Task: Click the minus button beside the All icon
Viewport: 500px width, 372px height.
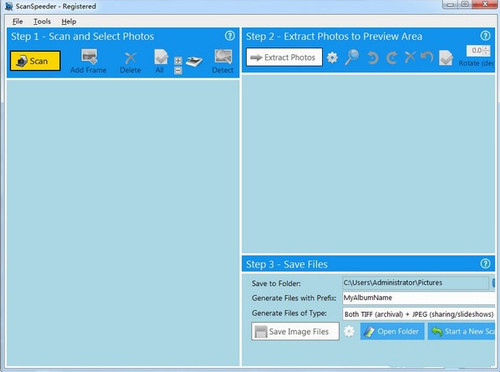Action: [178, 70]
